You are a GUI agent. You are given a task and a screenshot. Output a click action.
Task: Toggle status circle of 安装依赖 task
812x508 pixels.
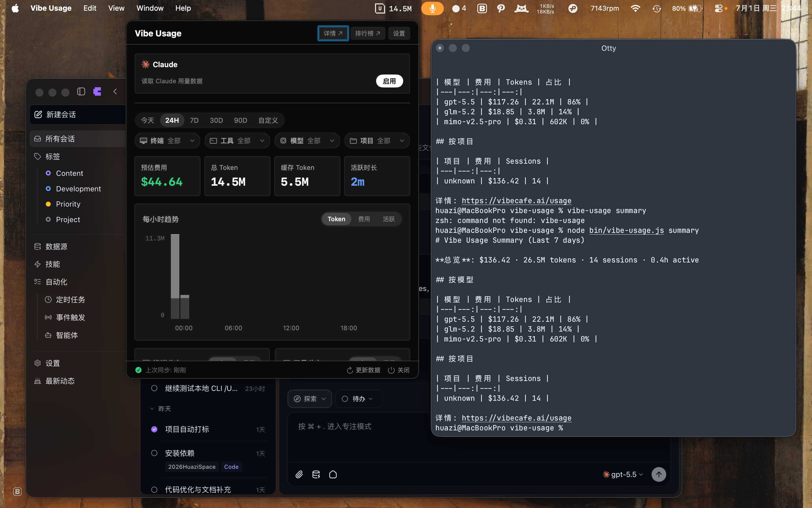click(x=154, y=453)
